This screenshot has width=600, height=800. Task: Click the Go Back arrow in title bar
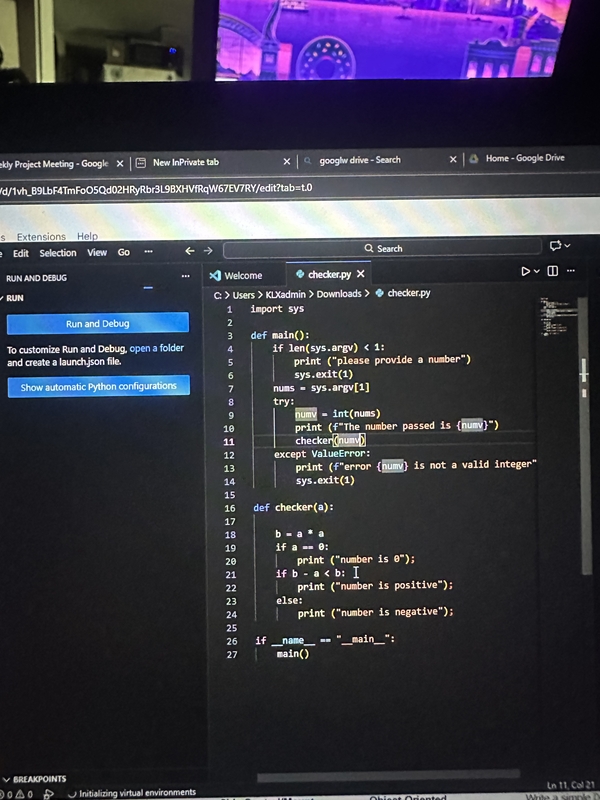190,251
